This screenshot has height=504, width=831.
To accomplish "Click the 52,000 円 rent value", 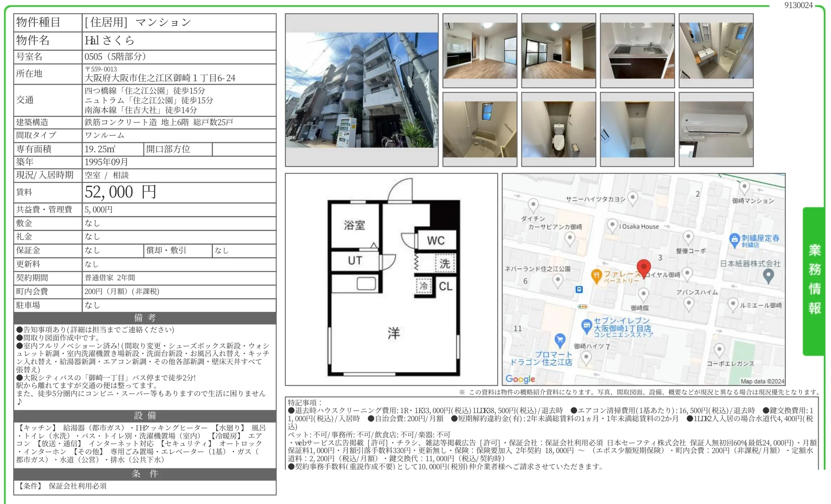I will click(120, 192).
